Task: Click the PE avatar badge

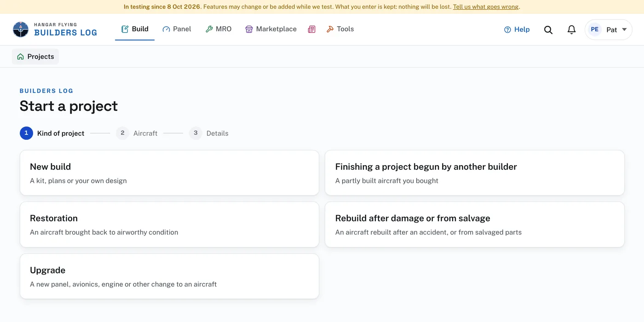Action: click(x=595, y=29)
